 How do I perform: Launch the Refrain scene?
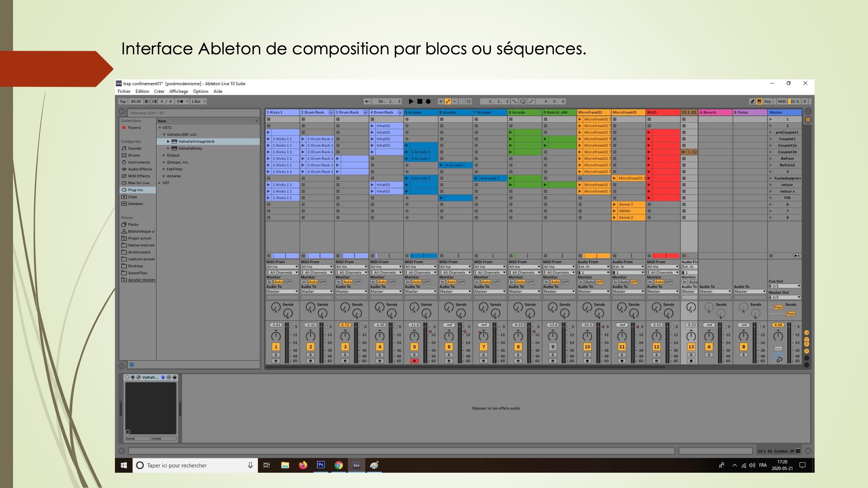[771, 159]
